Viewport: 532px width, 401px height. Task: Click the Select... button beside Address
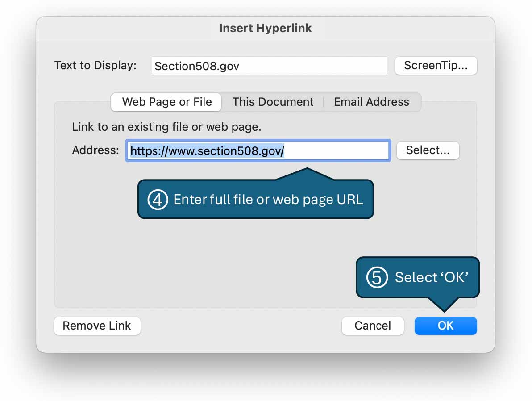tap(428, 150)
